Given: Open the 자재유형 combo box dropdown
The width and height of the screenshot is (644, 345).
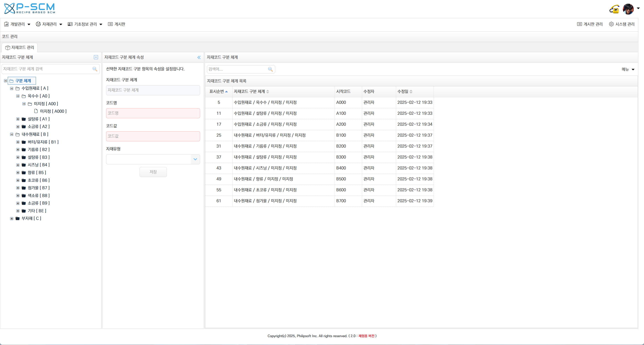Looking at the screenshot, I should pyautogui.click(x=195, y=159).
